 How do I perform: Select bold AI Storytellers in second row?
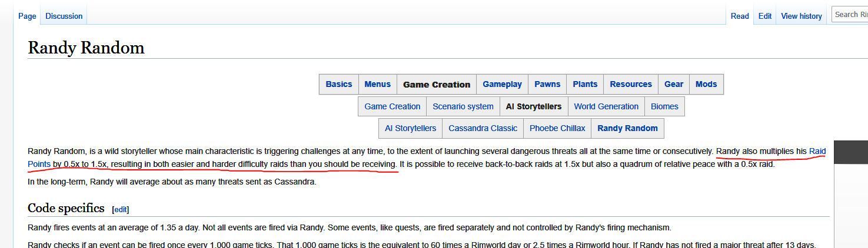click(534, 106)
